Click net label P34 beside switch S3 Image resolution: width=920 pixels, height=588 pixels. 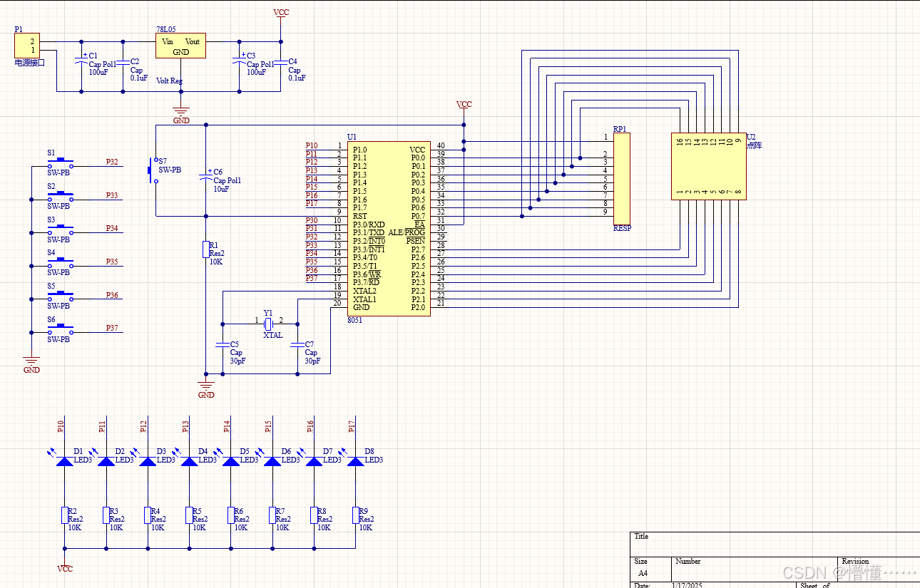112,229
